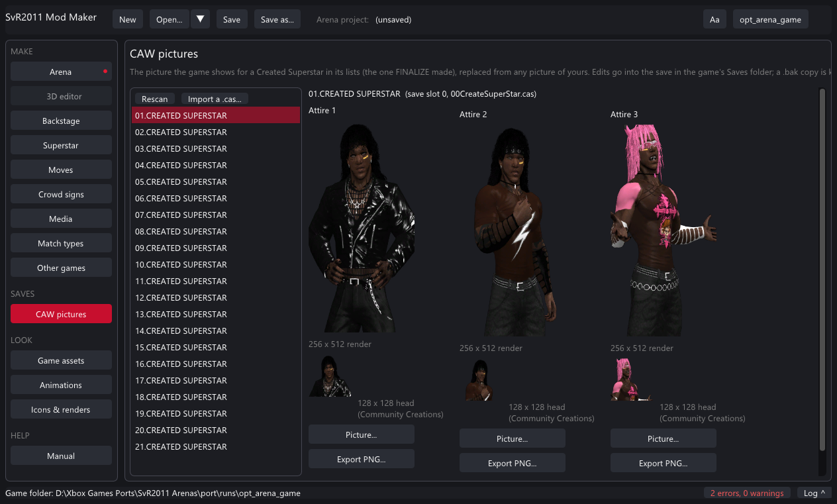
Task: Export PNG for Attire 2
Action: [513, 463]
